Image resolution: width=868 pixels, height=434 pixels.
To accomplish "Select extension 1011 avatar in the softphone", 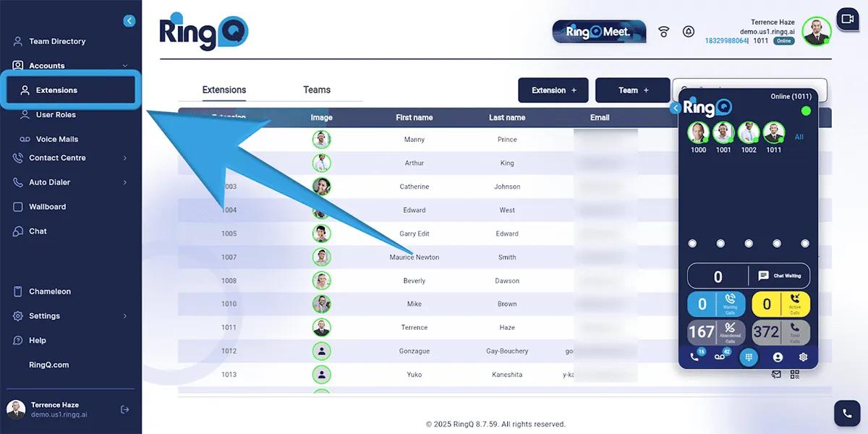I will pyautogui.click(x=774, y=132).
